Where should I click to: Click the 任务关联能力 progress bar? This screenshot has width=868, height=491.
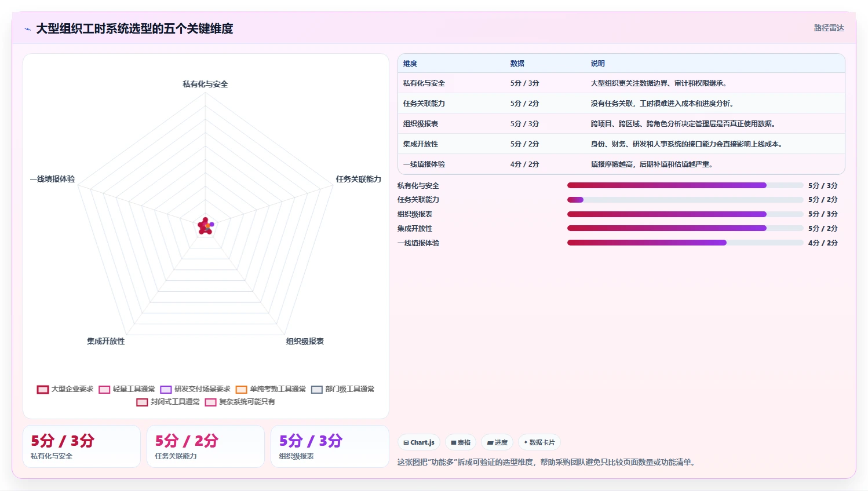pos(685,200)
